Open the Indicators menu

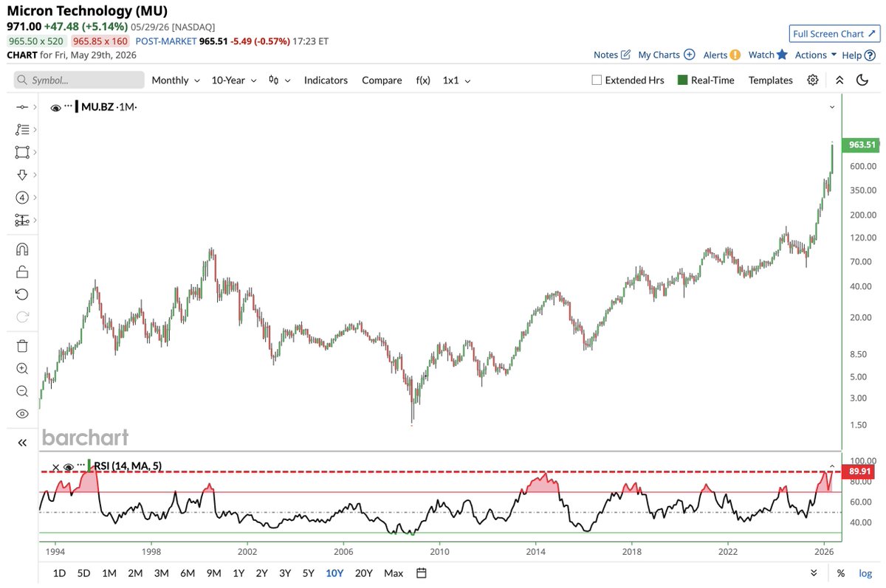326,80
